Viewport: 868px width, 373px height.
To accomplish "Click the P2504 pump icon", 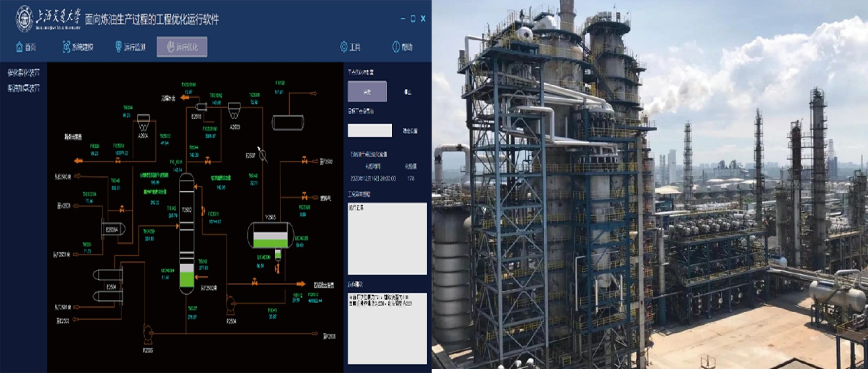I will [231, 305].
